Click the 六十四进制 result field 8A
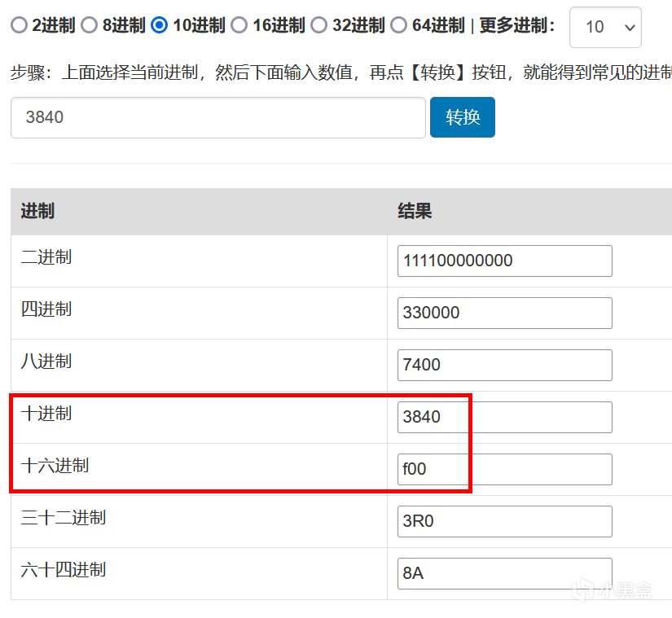The image size is (672, 618). tap(504, 573)
